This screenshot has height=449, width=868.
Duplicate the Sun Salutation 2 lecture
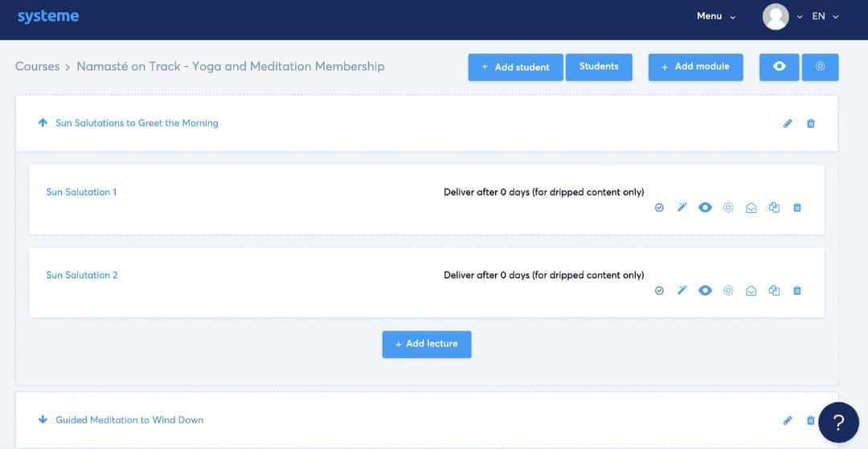[x=774, y=290]
